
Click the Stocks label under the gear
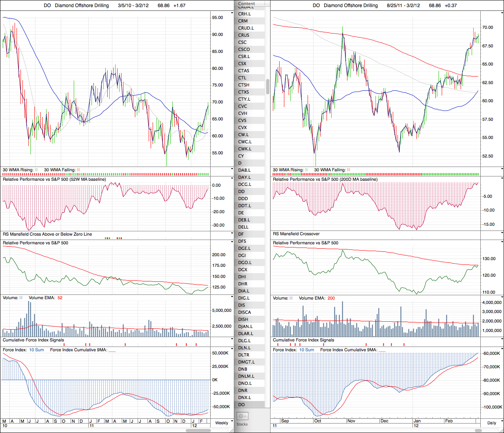point(242,424)
